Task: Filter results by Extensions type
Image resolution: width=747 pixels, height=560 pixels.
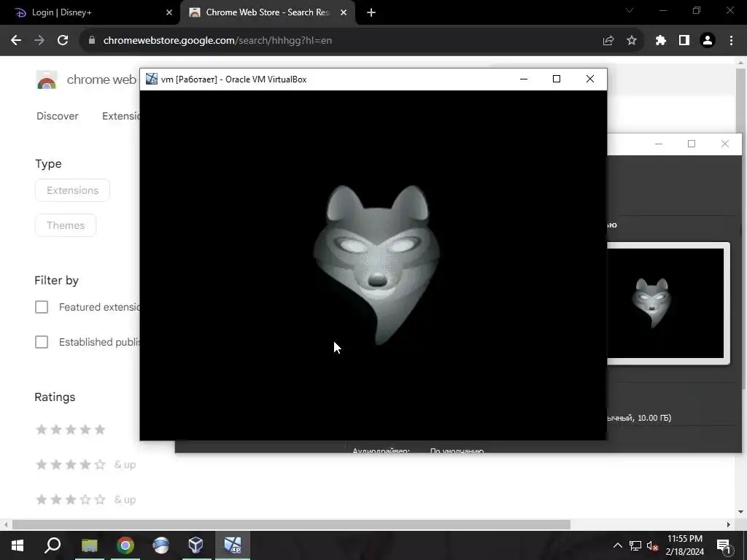Action: 72,190
